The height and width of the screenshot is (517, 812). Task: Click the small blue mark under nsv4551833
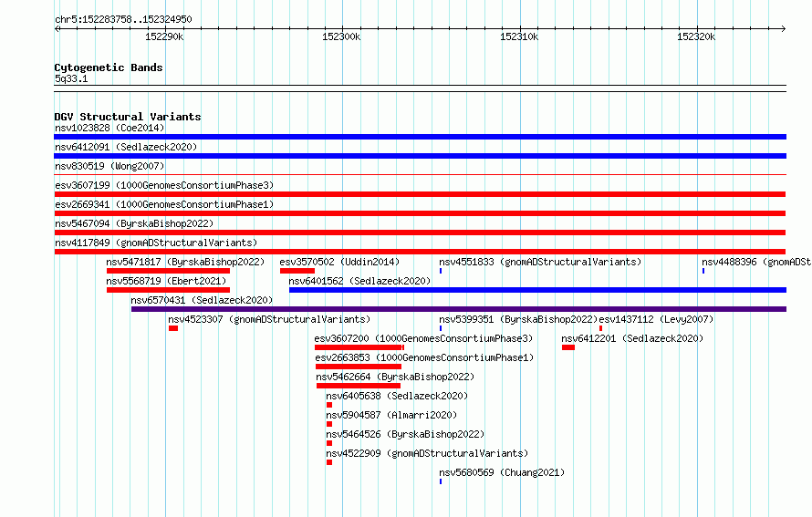tap(441, 271)
